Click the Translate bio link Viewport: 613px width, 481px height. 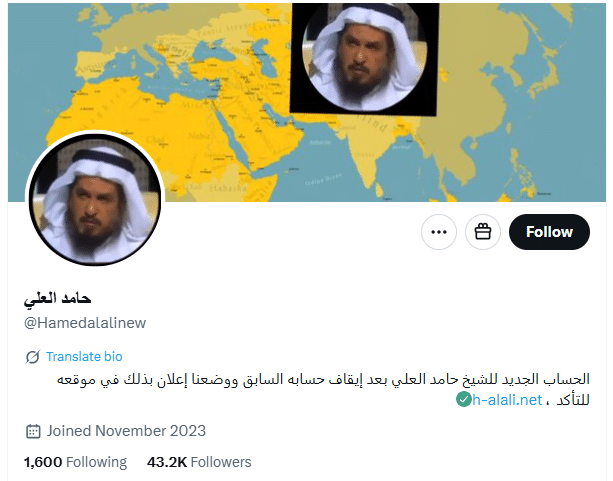84,357
